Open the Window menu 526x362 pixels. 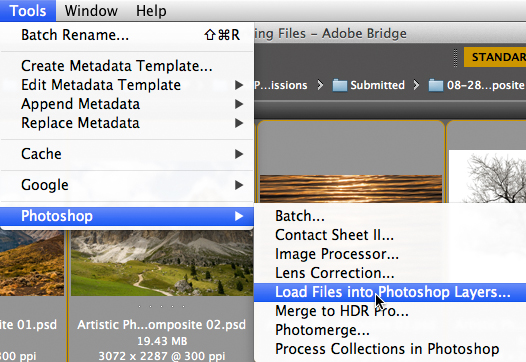pyautogui.click(x=91, y=11)
